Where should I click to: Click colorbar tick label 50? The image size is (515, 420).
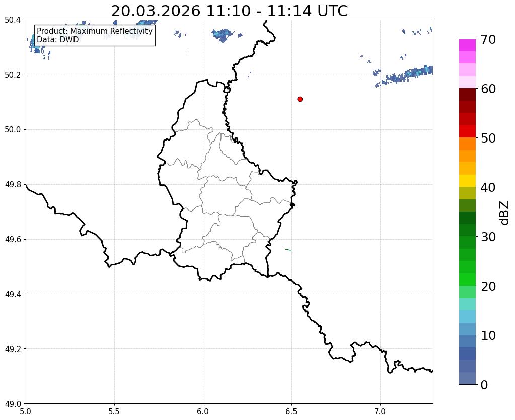click(x=488, y=138)
